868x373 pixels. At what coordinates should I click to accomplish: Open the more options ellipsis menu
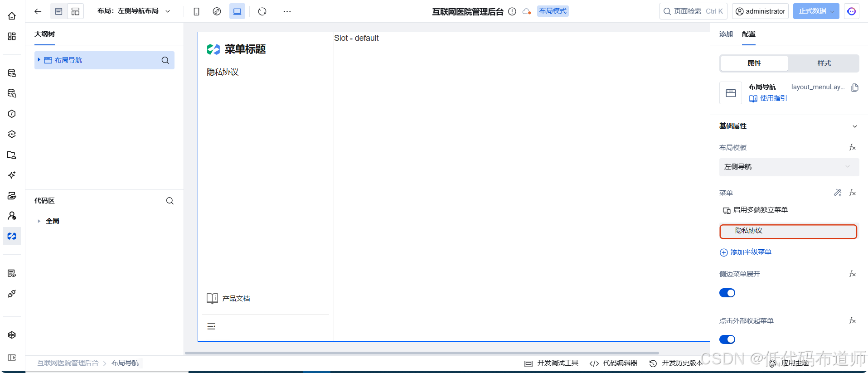pyautogui.click(x=287, y=11)
